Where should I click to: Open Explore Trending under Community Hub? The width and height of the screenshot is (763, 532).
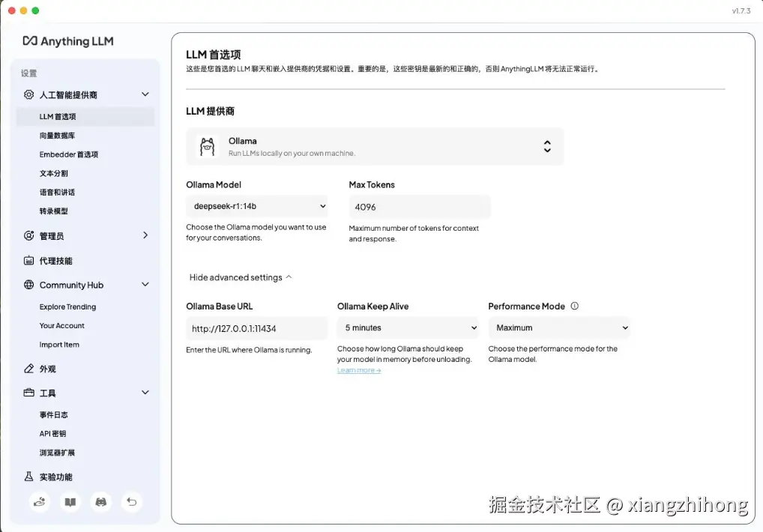pyautogui.click(x=67, y=307)
